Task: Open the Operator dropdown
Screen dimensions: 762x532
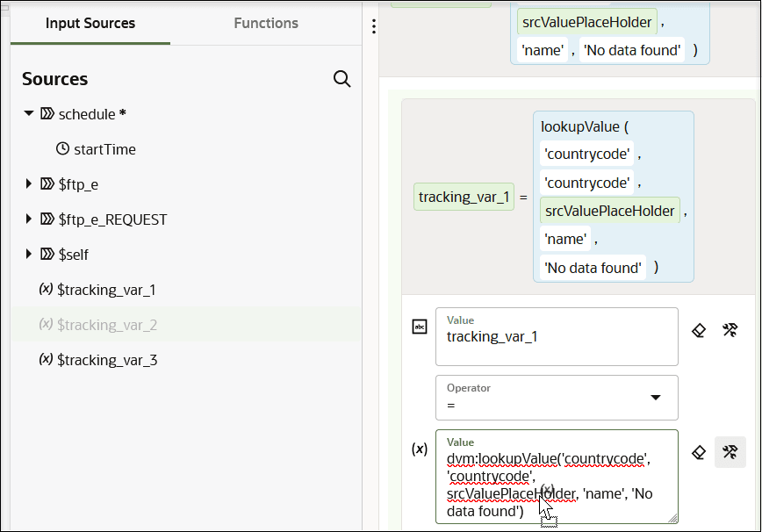Action: pos(655,398)
